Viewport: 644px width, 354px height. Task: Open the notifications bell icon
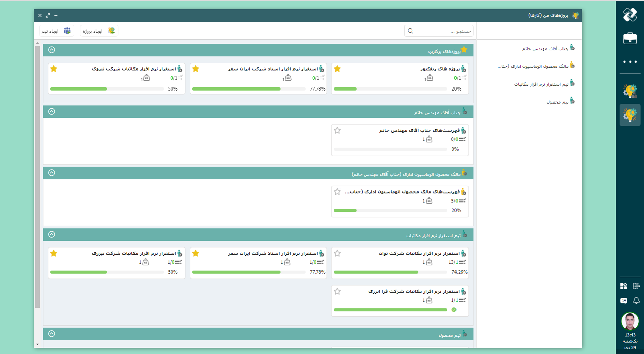[636, 300]
